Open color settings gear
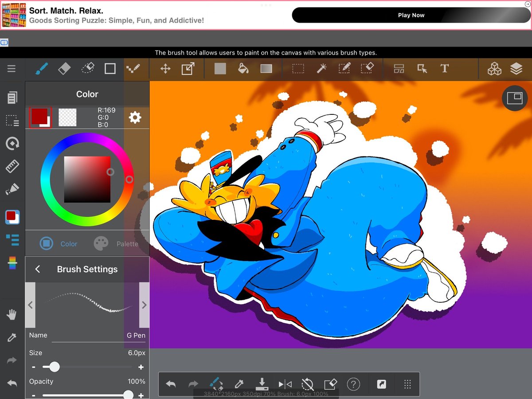This screenshot has width=532, height=399. [135, 117]
